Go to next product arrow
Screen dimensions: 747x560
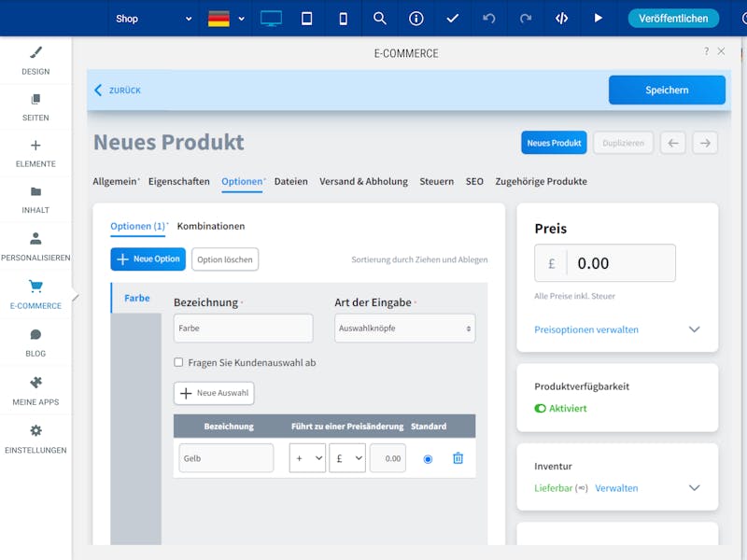(x=705, y=143)
